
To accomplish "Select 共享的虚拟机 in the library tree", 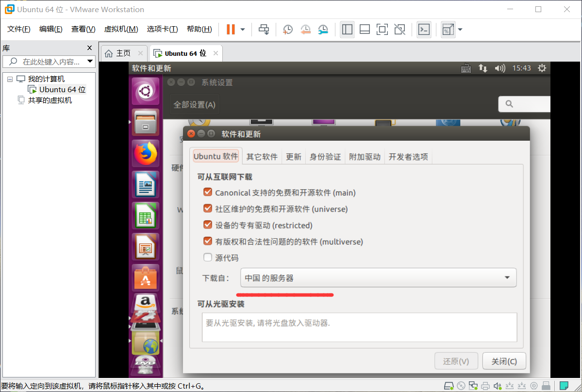I will 45,100.
